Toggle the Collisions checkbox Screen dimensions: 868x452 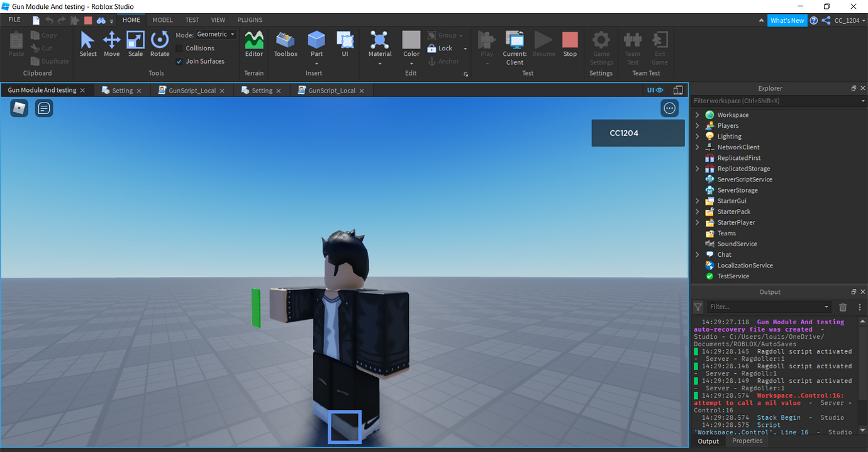179,48
